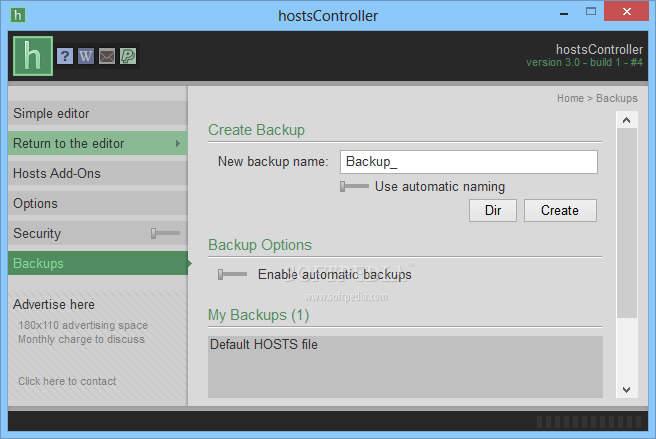
Task: Select the Default HOSTS file backup
Action: tap(405, 344)
